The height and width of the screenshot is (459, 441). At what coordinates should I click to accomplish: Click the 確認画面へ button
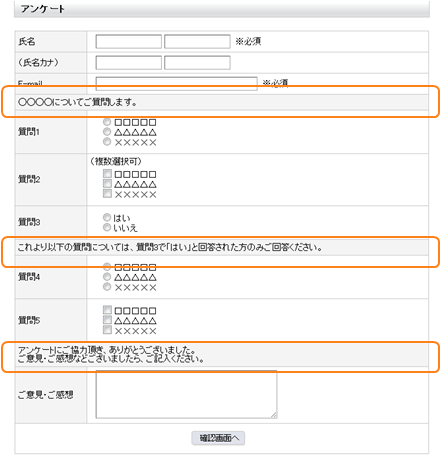[218, 438]
